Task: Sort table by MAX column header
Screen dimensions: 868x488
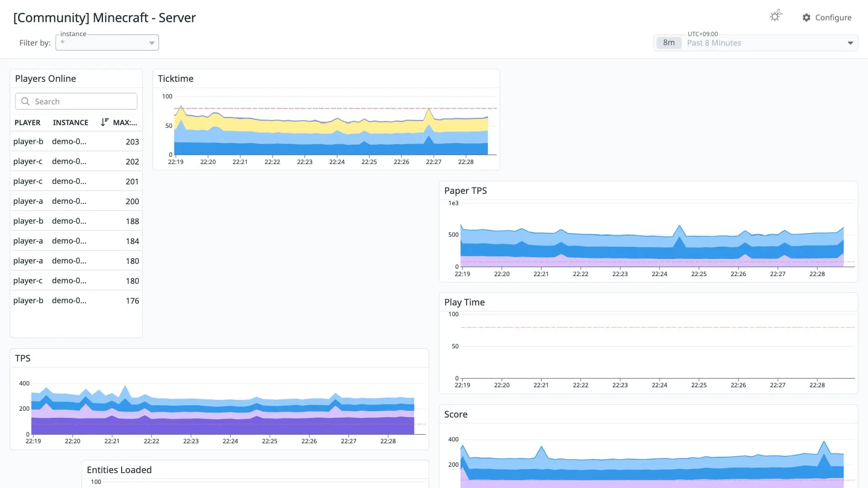Action: pos(125,122)
